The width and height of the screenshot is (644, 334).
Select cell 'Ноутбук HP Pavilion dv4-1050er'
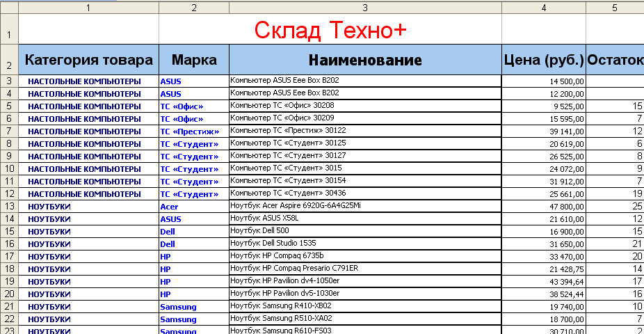click(x=365, y=282)
